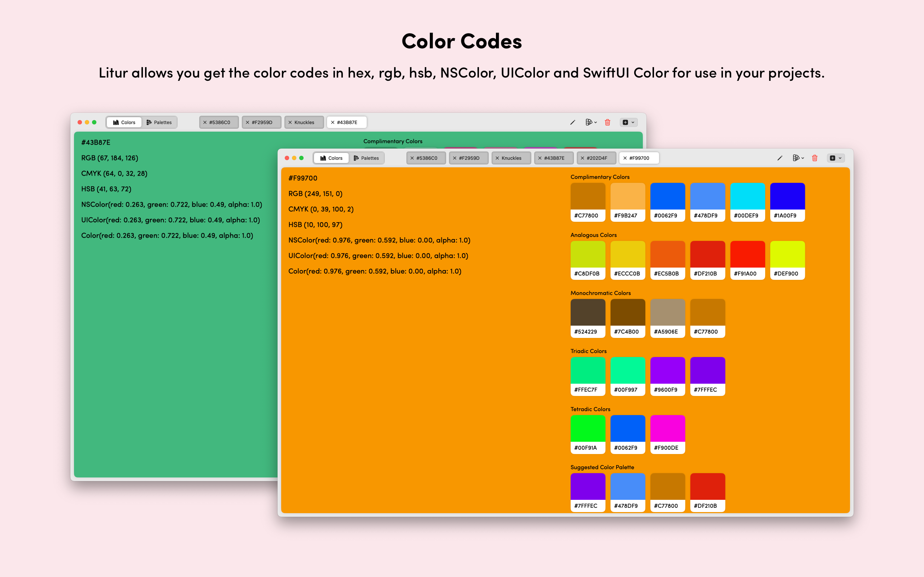This screenshot has width=924, height=577.
Task: Switch to the #43B87E tab in the orange window
Action: click(x=554, y=158)
